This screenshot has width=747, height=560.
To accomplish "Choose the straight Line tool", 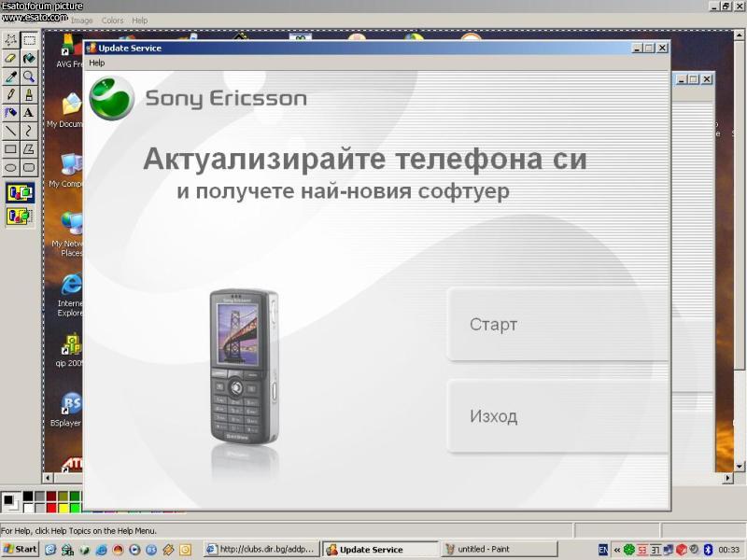I will coord(10,131).
